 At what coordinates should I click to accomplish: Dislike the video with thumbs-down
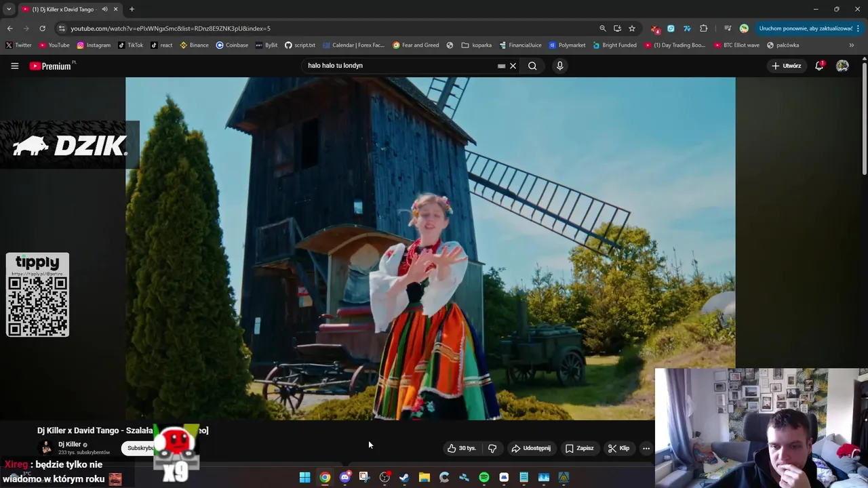click(492, 448)
